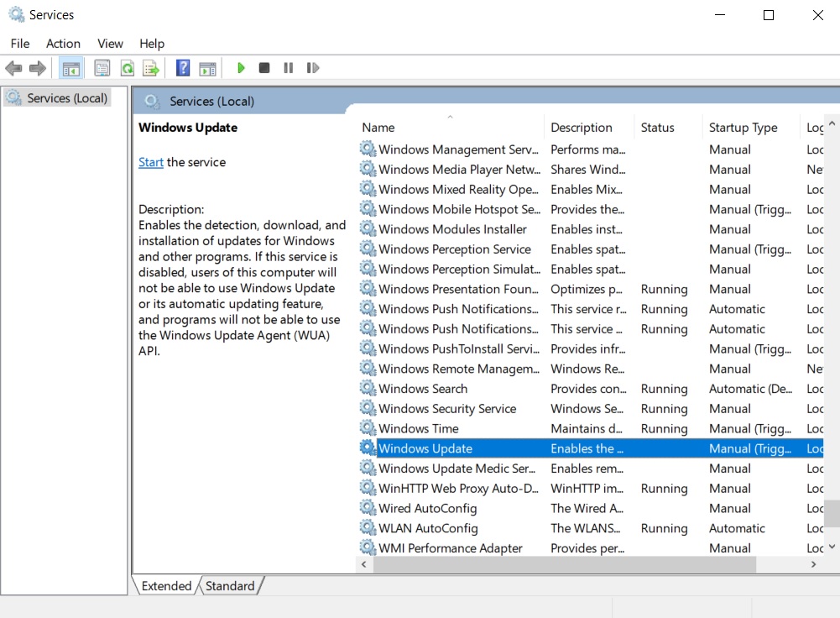Click the Back arrow in toolbar
Screen dimensions: 840x618
[x=13, y=68]
